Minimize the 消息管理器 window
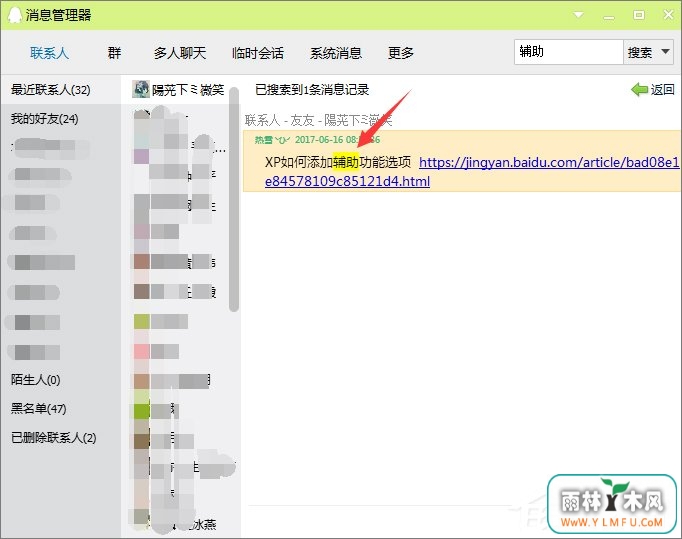The image size is (682, 539). 609,18
